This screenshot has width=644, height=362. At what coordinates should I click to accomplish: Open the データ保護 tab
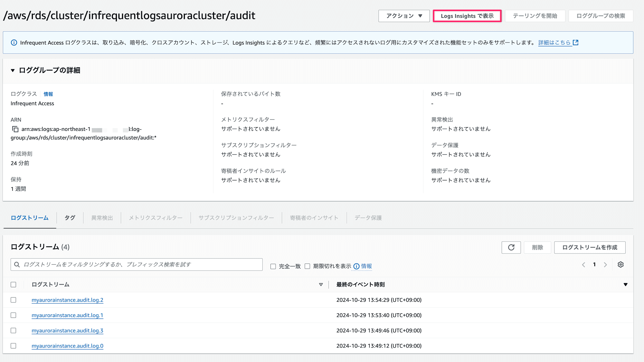pos(368,218)
